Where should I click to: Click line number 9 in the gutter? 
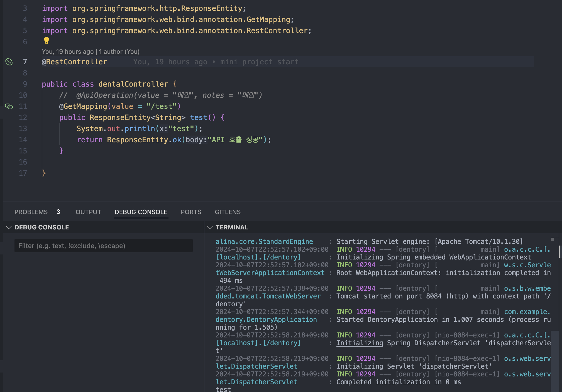coord(25,84)
